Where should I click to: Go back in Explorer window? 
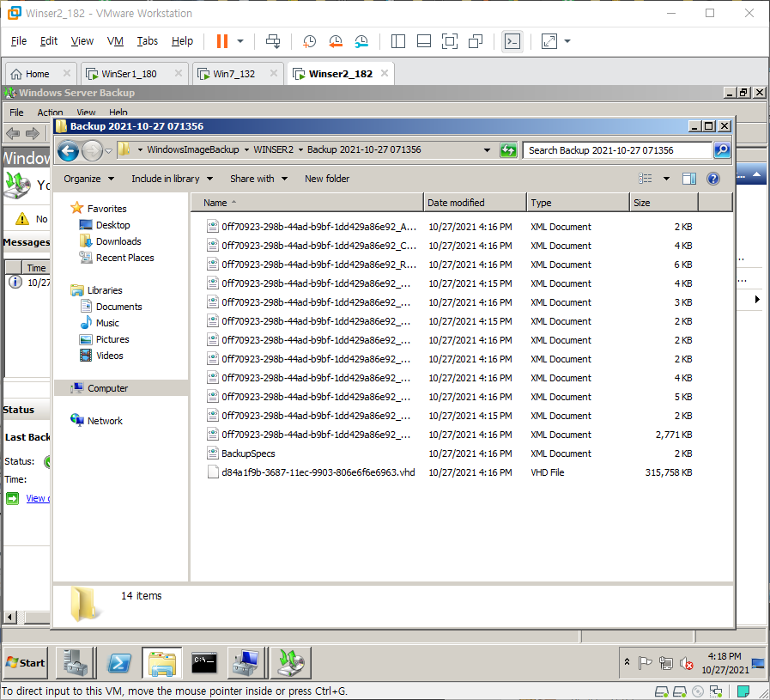[68, 150]
